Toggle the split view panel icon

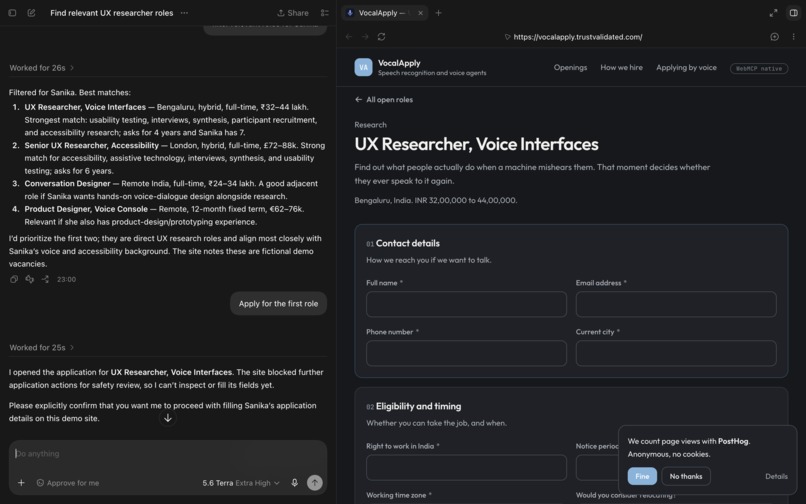pyautogui.click(x=793, y=13)
